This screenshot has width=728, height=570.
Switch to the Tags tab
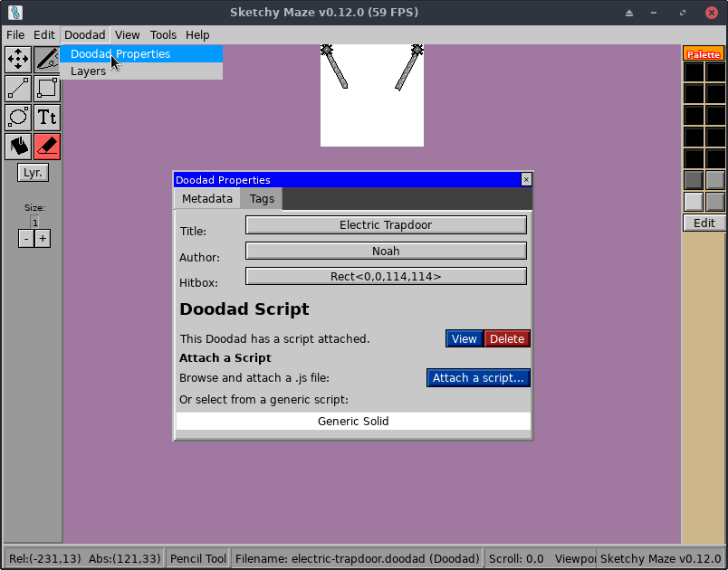pos(261,198)
